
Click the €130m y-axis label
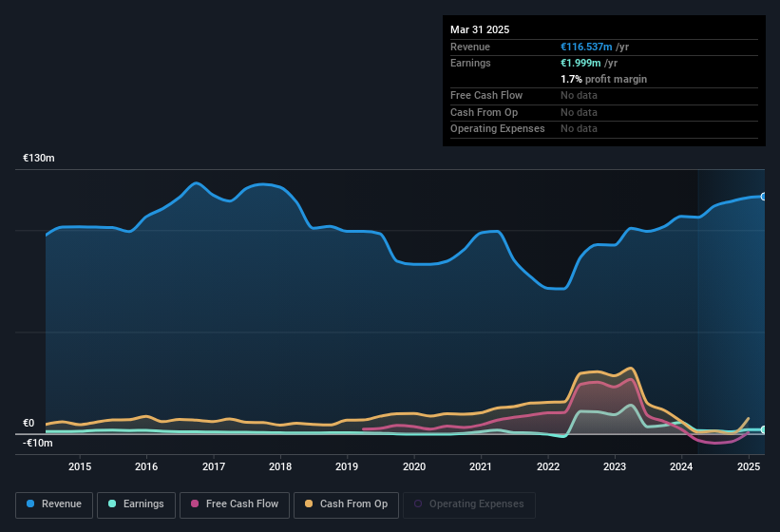coord(39,158)
